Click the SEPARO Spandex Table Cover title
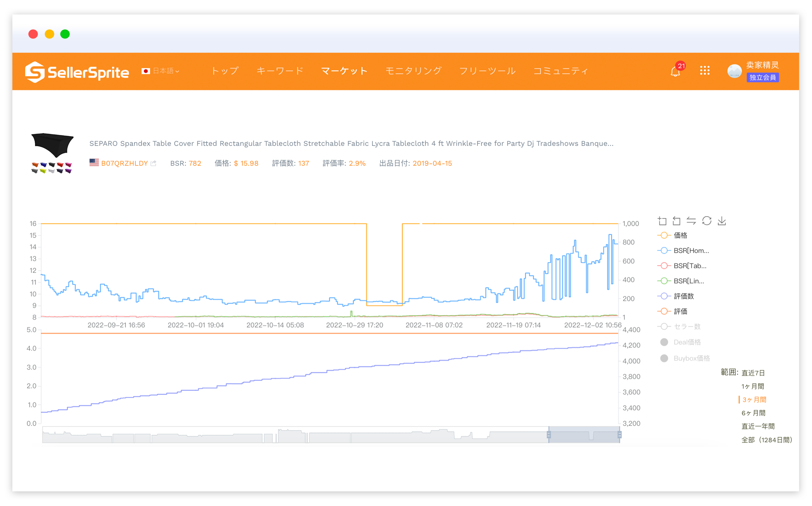Screen dimensions: 812x506 (351, 143)
